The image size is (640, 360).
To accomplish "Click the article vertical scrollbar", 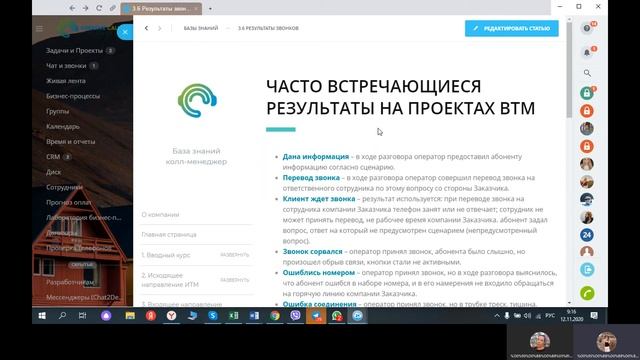I will [x=569, y=69].
